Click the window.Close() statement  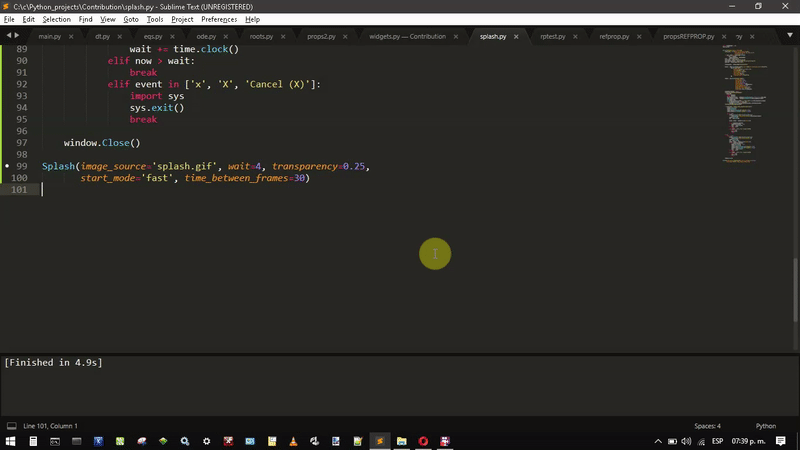102,143
